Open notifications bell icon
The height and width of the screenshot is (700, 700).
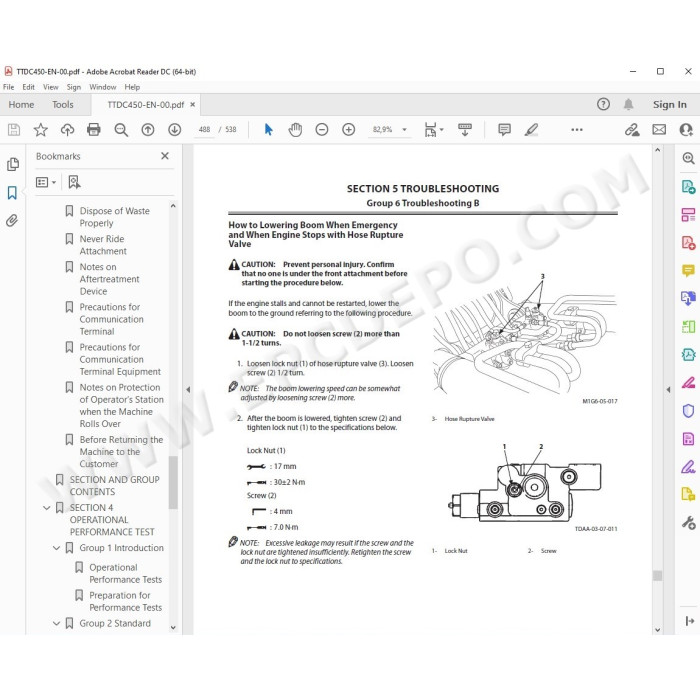(x=628, y=104)
